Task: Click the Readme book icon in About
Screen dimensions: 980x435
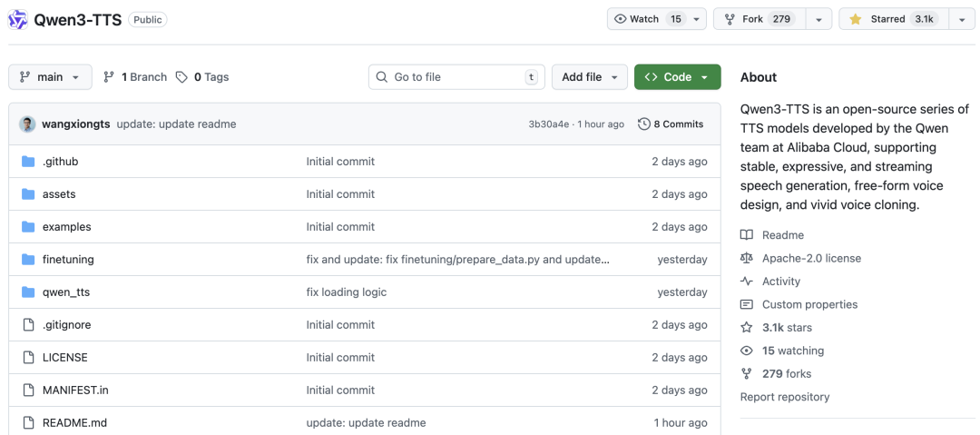Action: click(746, 235)
